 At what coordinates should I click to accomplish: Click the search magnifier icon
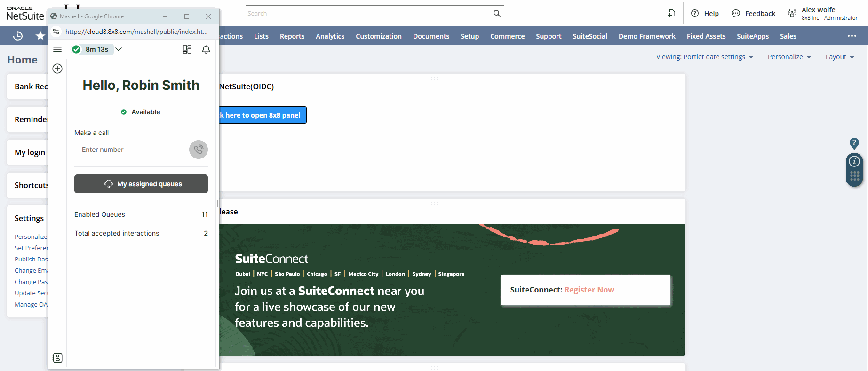click(x=497, y=13)
